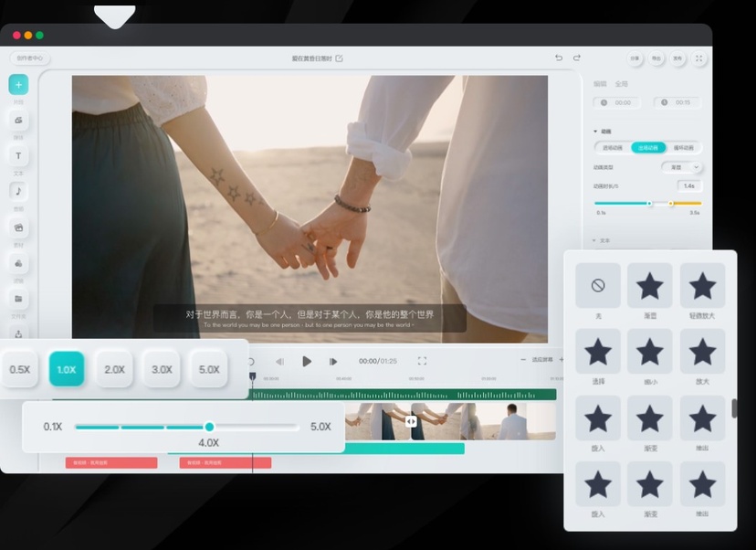Click the edit title pencil icon
Viewport: 756px width, 550px height.
tap(339, 58)
